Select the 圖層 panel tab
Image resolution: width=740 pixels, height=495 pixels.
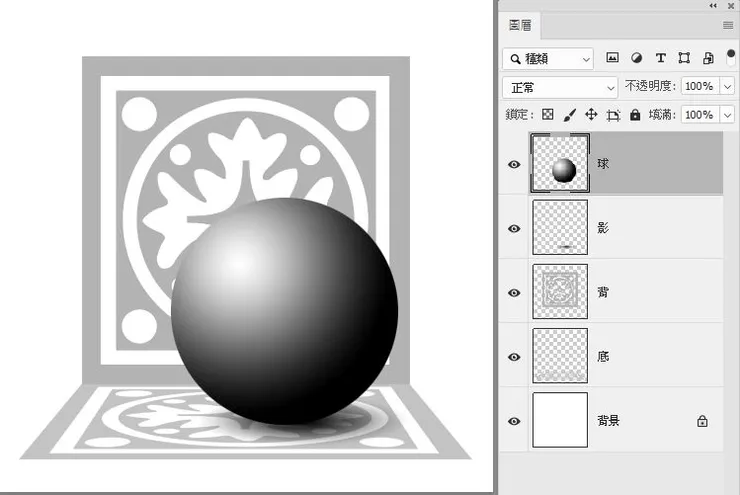tap(520, 25)
